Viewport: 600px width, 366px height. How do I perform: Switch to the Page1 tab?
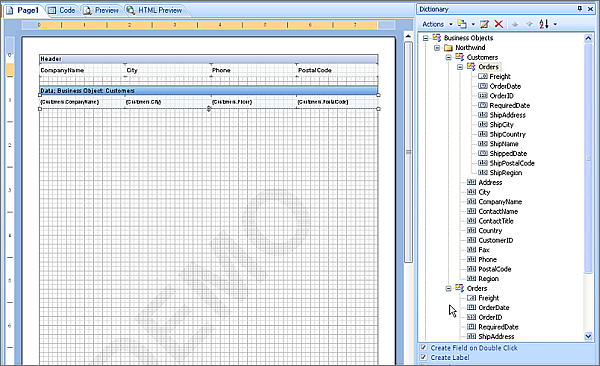(x=23, y=10)
